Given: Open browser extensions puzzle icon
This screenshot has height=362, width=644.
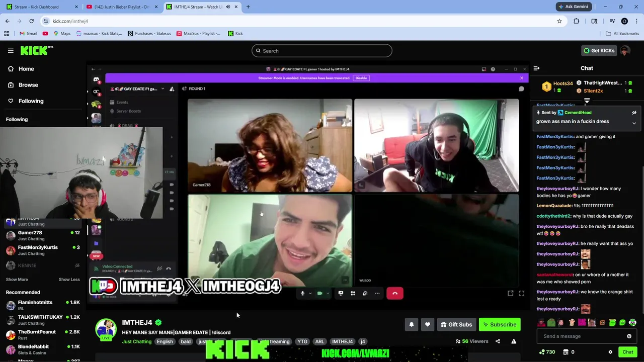Looking at the screenshot, I should tap(576, 21).
